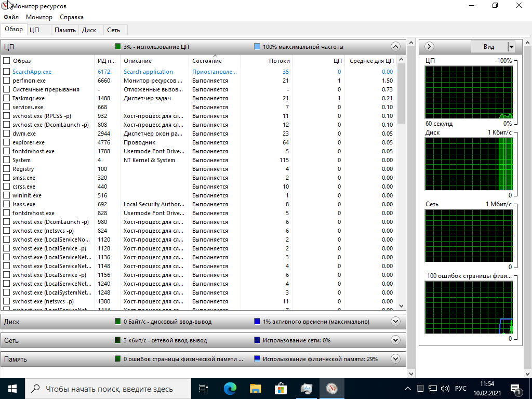Click green network I/O indicator square
This screenshot has width=532, height=399.
118,340
